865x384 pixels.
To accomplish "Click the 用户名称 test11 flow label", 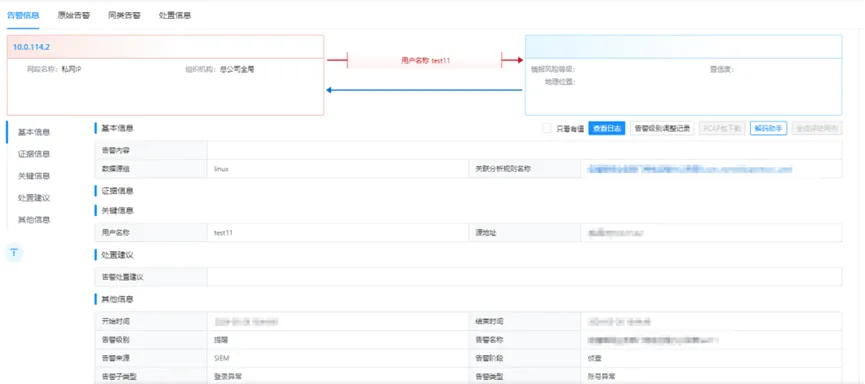I will click(425, 61).
